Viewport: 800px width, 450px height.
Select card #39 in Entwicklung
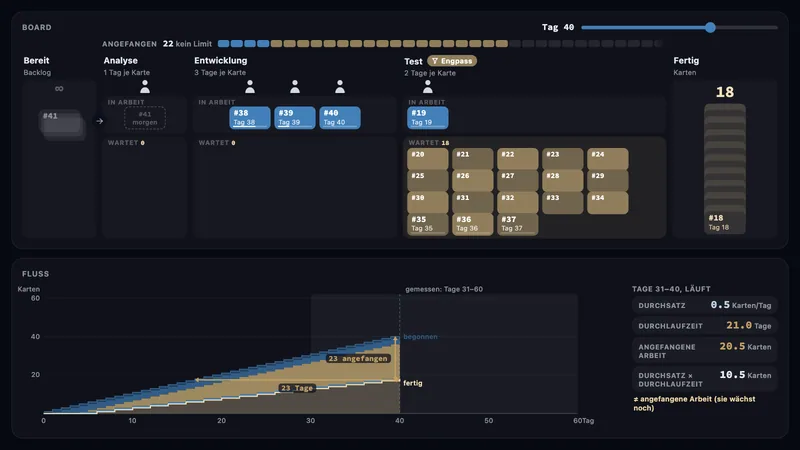click(x=294, y=117)
